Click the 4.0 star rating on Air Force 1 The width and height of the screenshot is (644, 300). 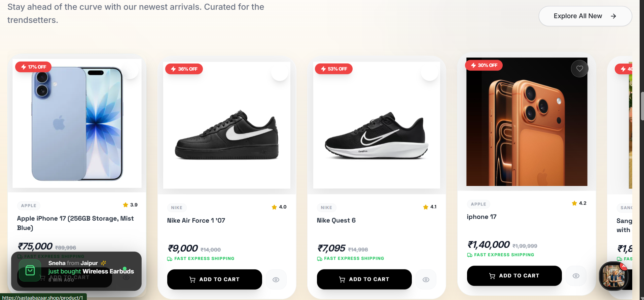pos(279,207)
